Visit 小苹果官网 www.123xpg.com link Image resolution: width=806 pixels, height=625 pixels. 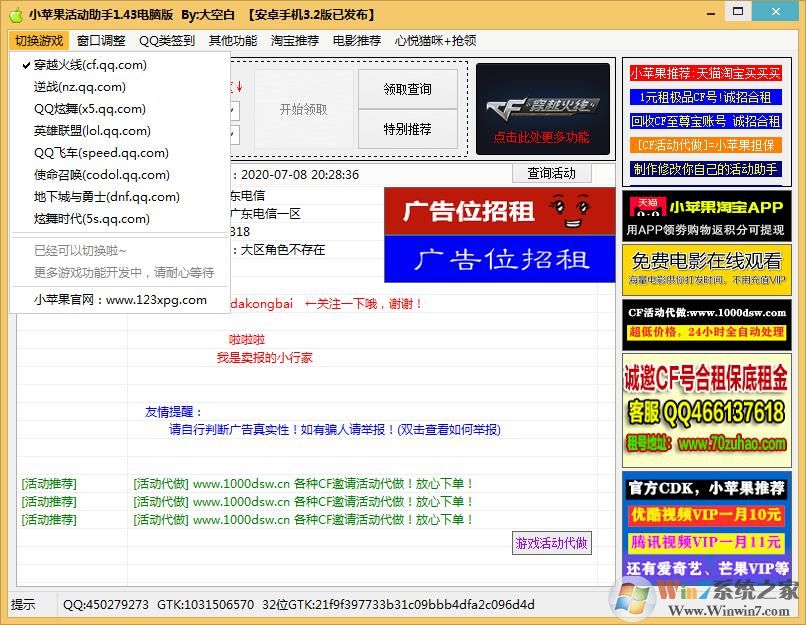(120, 299)
